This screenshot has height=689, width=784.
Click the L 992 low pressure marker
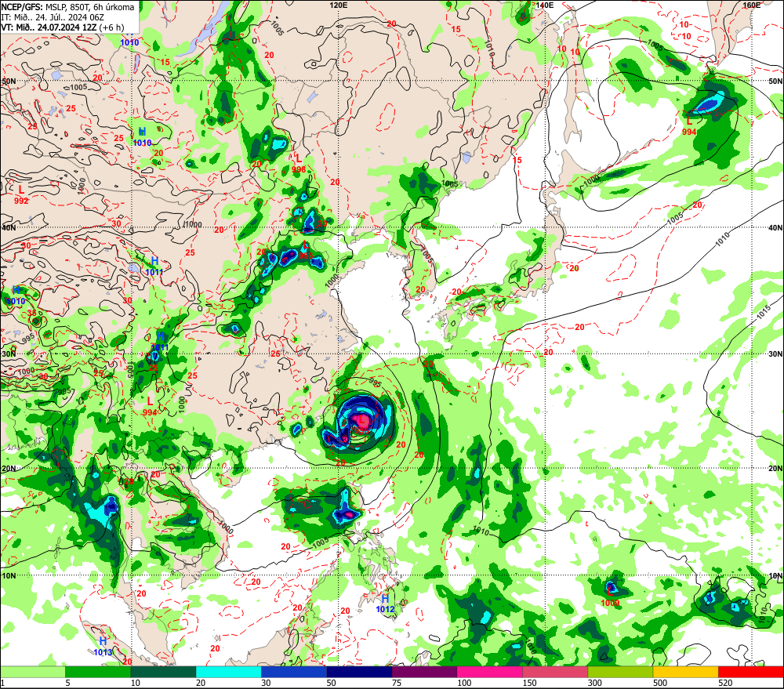pos(21,195)
